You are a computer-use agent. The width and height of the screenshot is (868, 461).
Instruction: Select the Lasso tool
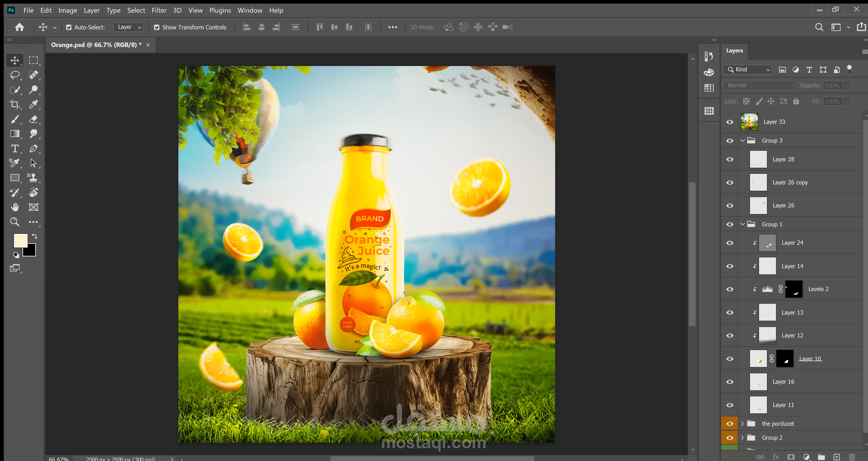tap(14, 75)
